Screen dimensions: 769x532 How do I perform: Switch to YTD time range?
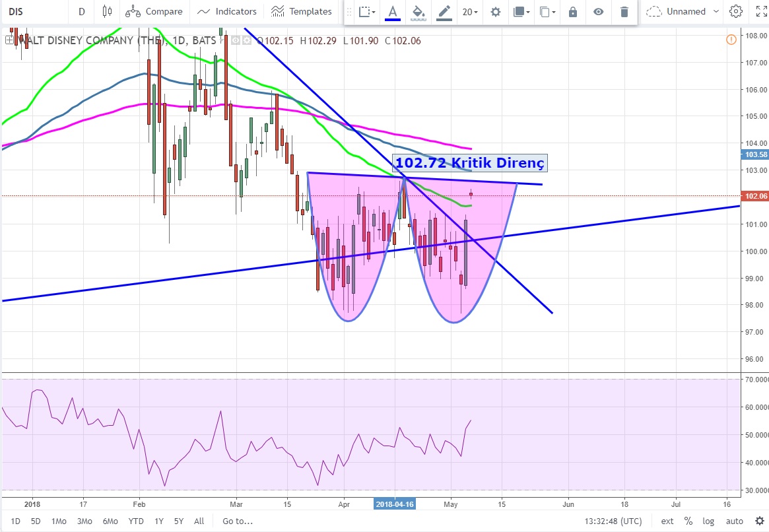pyautogui.click(x=136, y=521)
